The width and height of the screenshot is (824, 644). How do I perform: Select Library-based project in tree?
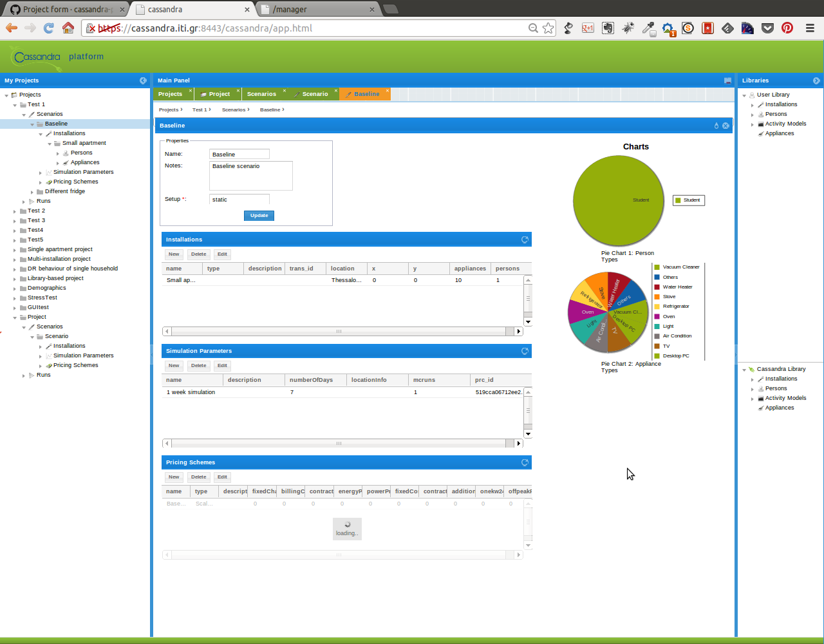point(55,279)
